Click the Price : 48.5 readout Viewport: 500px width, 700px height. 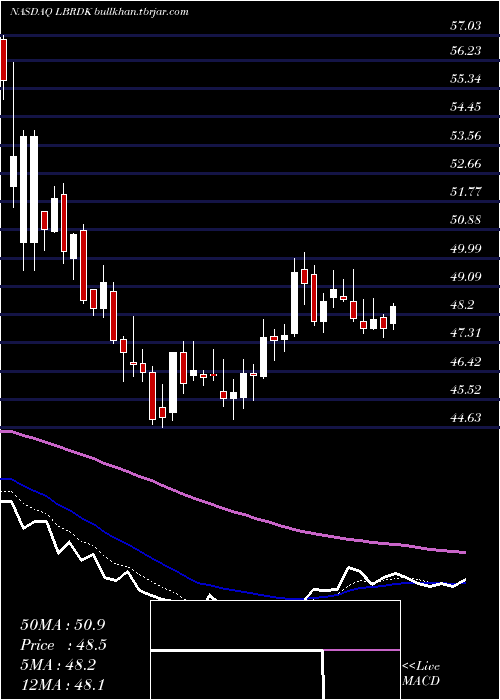(63, 645)
